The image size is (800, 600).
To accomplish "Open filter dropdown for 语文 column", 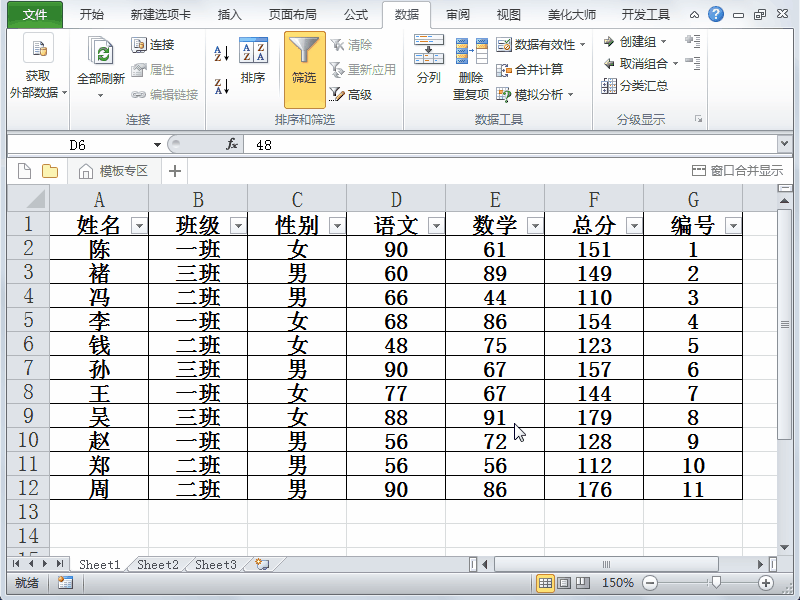I will pos(436,225).
